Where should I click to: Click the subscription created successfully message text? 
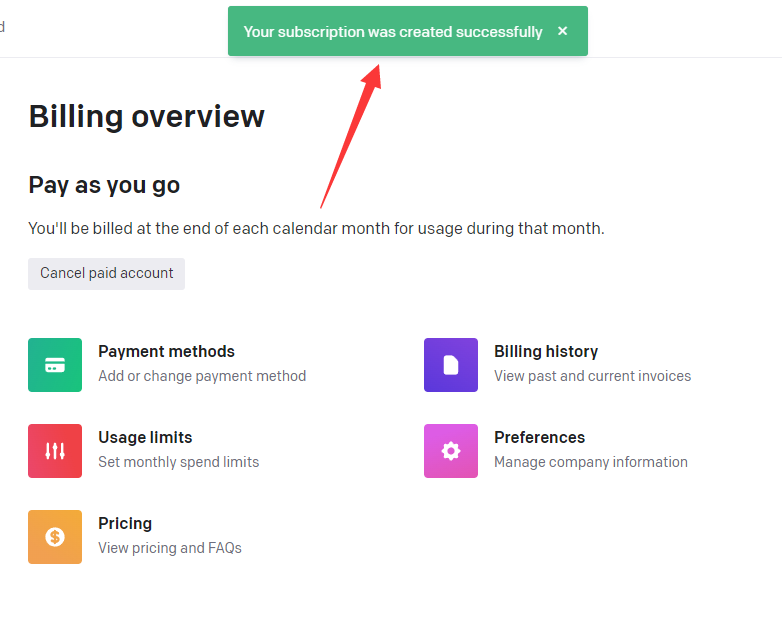[x=393, y=32]
